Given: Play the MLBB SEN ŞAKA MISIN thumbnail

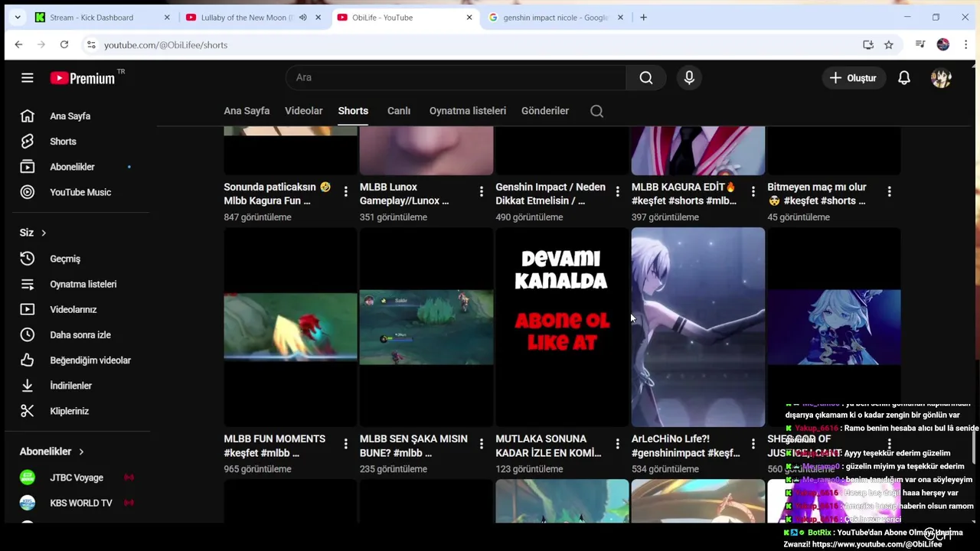Looking at the screenshot, I should (x=426, y=327).
